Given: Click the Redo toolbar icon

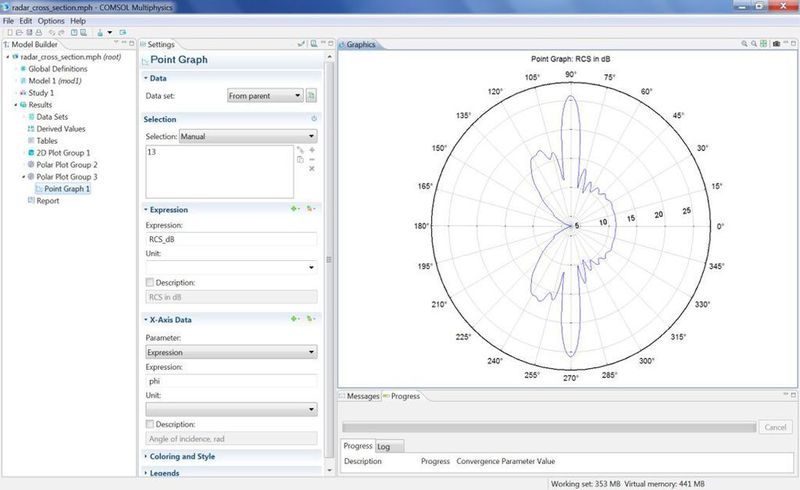Looking at the screenshot, I should coord(61,33).
